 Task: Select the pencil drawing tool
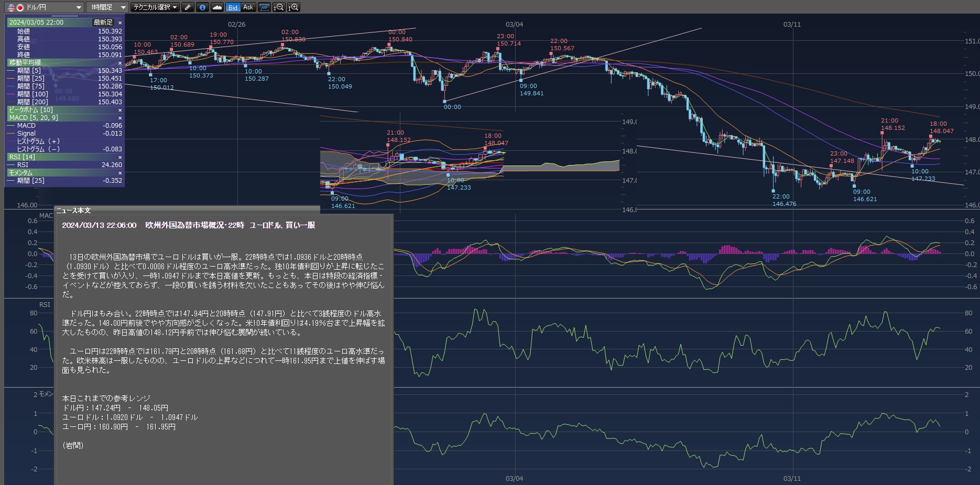pos(188,7)
